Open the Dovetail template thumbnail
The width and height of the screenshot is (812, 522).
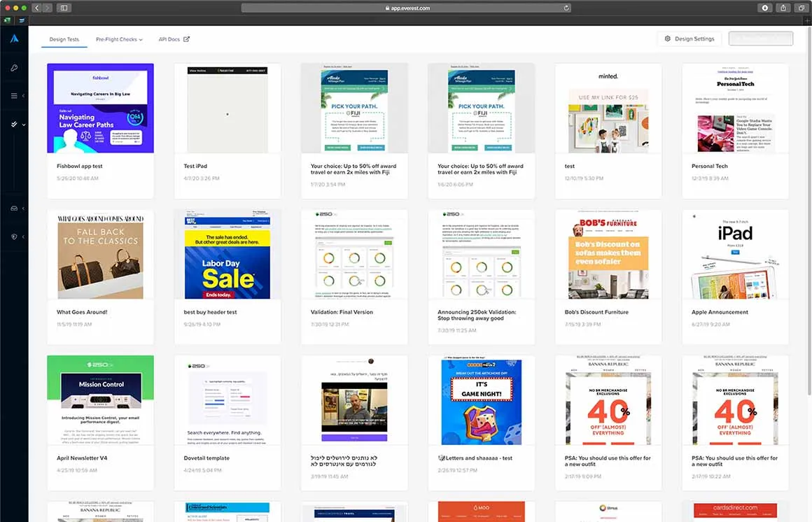(227, 400)
